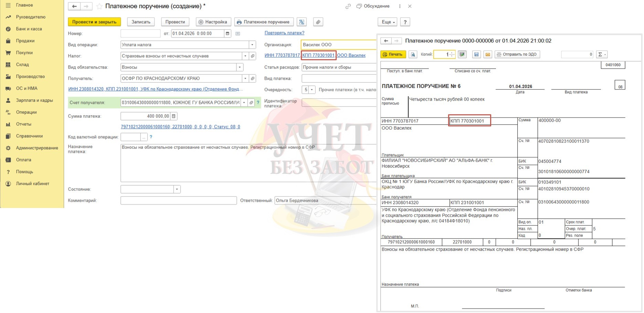The height and width of the screenshot is (313, 644).
Task: Open the Очередность dropdown arrow
Action: pos(312,90)
